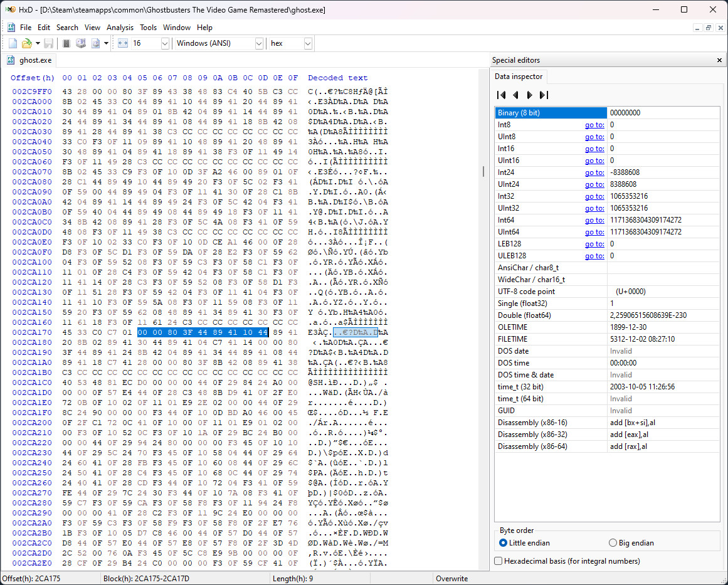Enable Hexadecimal basis for integral numbers

(567, 561)
